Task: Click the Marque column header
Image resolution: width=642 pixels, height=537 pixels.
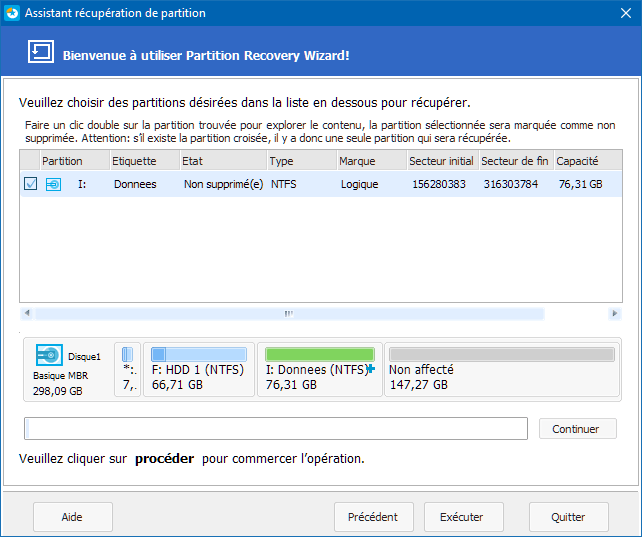Action: click(x=372, y=161)
